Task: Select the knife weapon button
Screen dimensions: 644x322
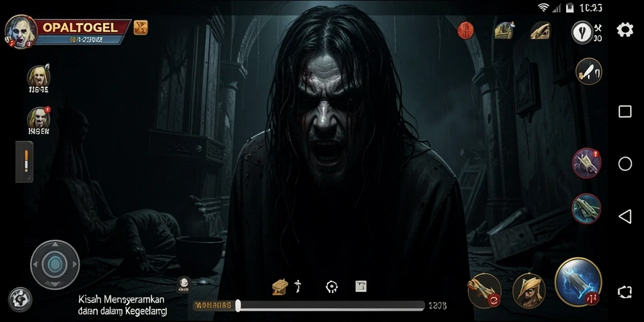Action: coord(589,72)
